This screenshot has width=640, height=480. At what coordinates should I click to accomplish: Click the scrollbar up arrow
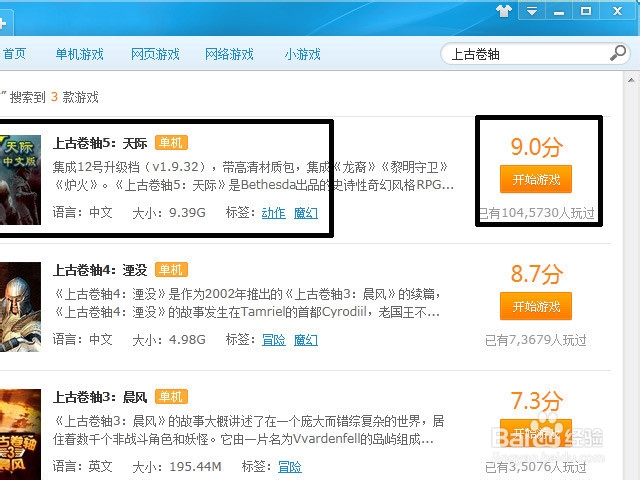coord(631,80)
